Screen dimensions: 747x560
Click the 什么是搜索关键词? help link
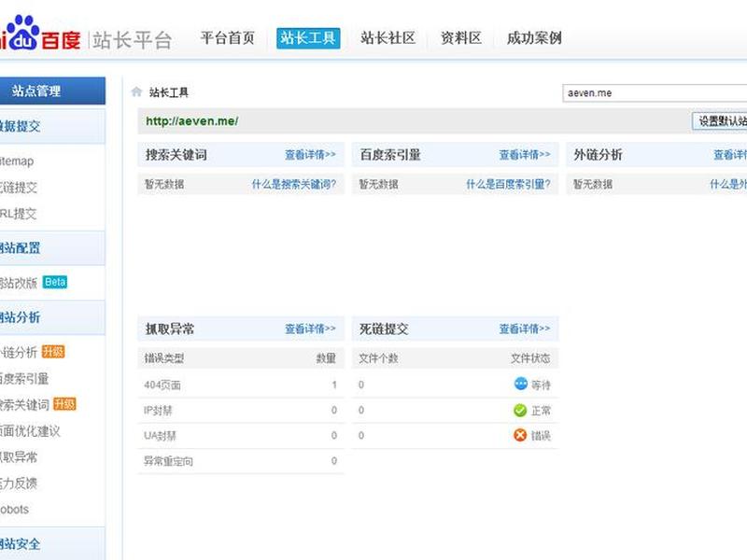[x=294, y=184]
